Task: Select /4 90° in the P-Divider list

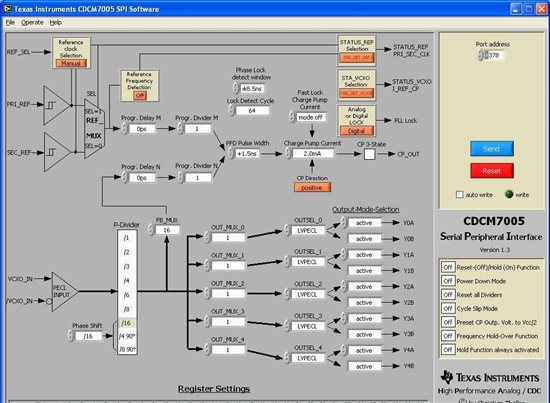Action: coord(127,336)
